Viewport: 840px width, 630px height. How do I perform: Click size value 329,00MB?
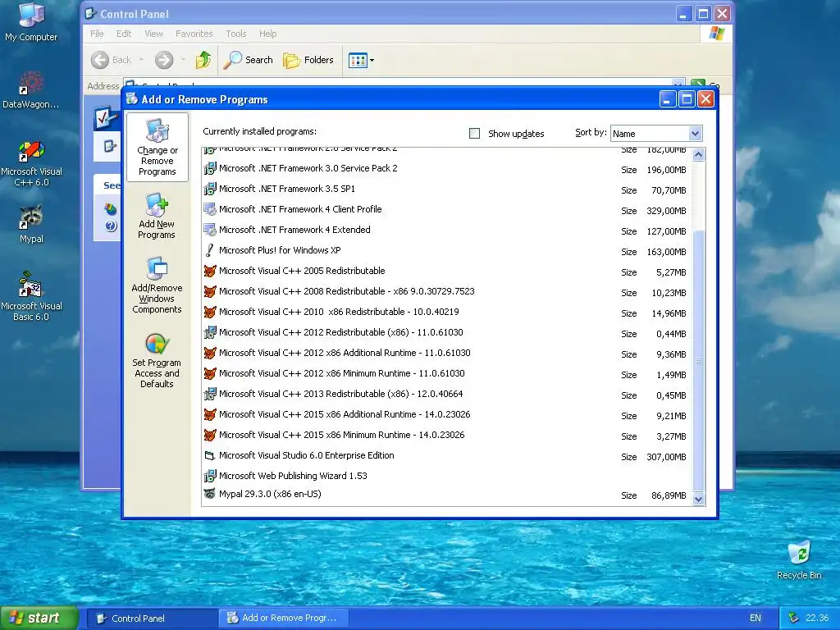pos(666,211)
